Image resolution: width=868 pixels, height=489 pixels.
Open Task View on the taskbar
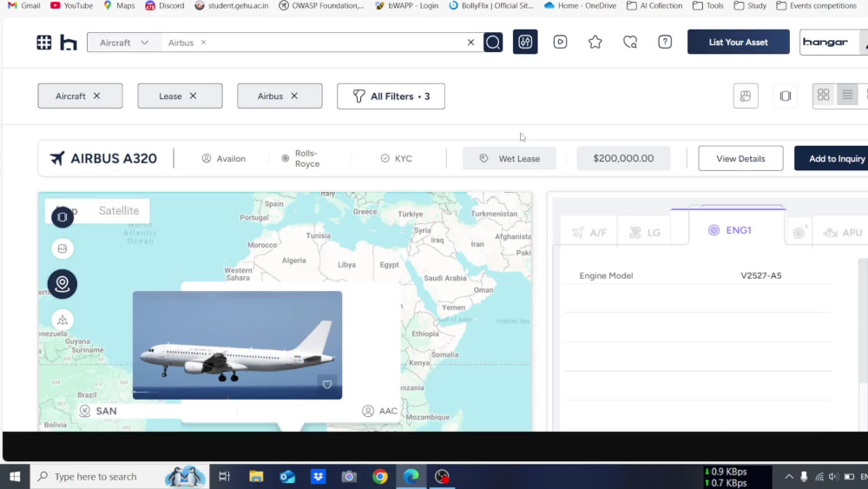point(224,476)
